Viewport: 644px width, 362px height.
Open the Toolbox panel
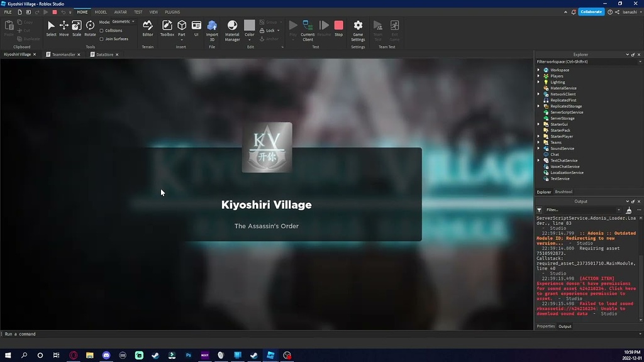click(167, 29)
